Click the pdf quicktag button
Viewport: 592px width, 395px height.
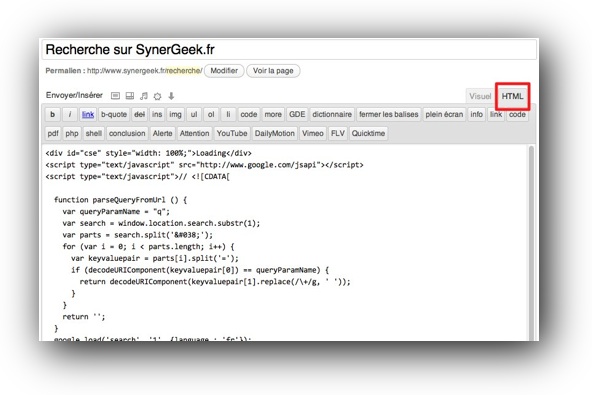tap(53, 133)
